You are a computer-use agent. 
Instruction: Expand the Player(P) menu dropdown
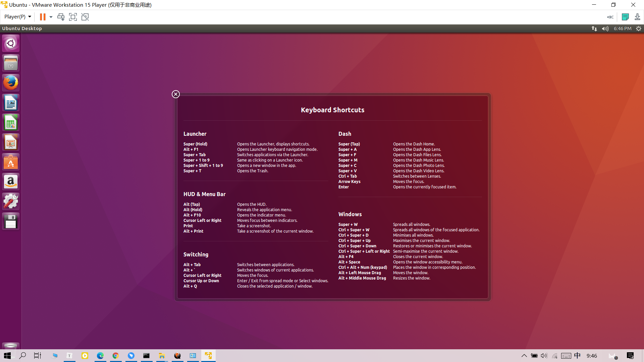17,17
